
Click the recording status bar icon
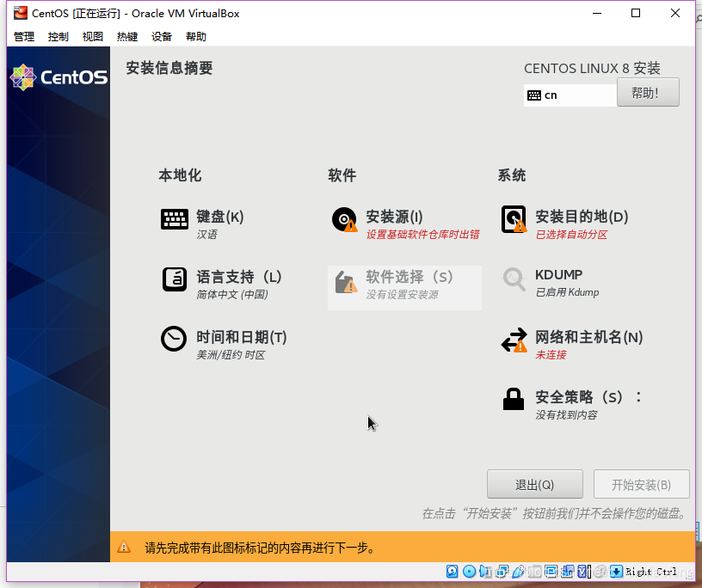point(567,572)
